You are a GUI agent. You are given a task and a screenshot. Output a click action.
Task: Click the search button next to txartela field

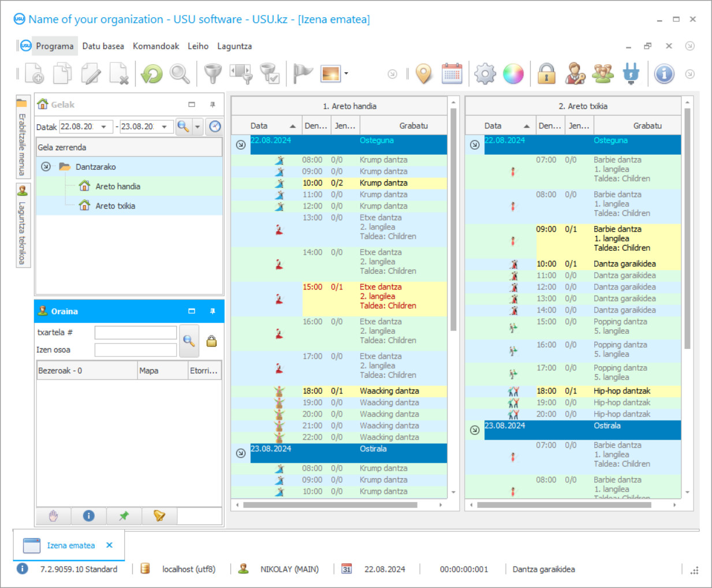pos(189,341)
